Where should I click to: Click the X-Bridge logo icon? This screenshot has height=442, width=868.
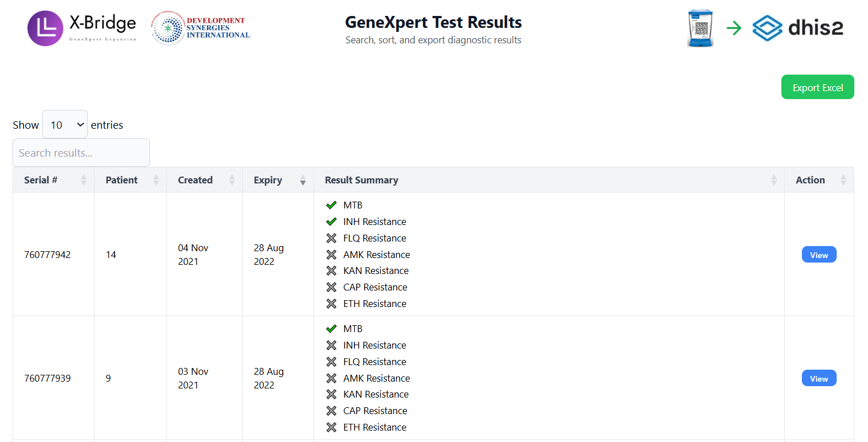point(45,28)
